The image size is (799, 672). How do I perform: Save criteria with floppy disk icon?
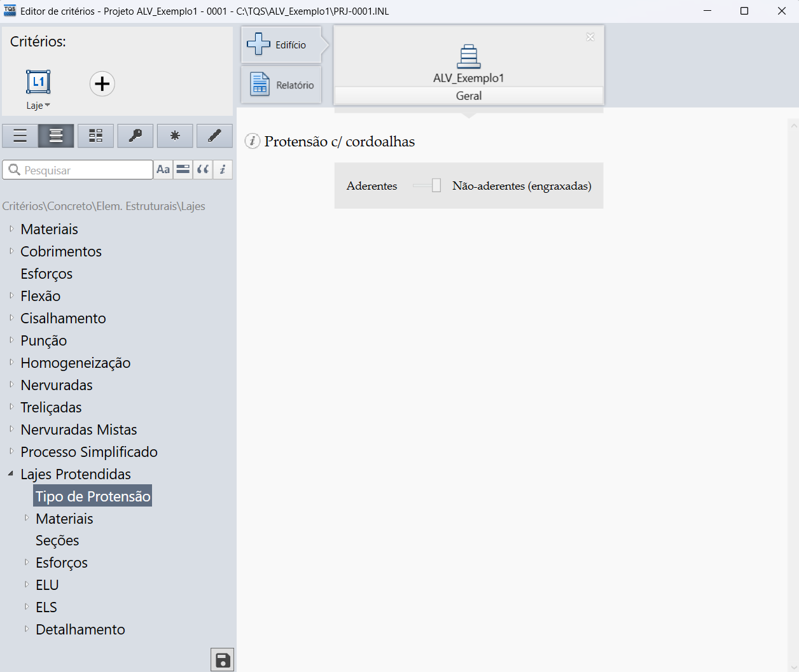coord(222,660)
